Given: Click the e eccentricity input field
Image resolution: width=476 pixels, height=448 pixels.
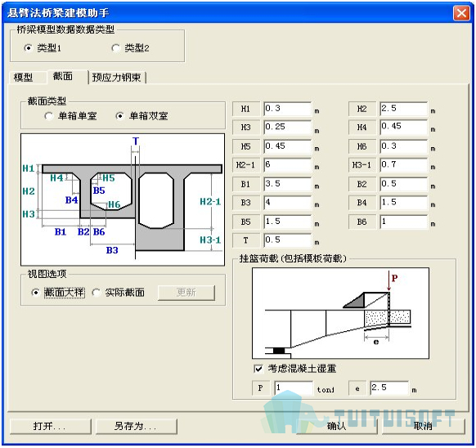Looking at the screenshot, I should pos(388,388).
